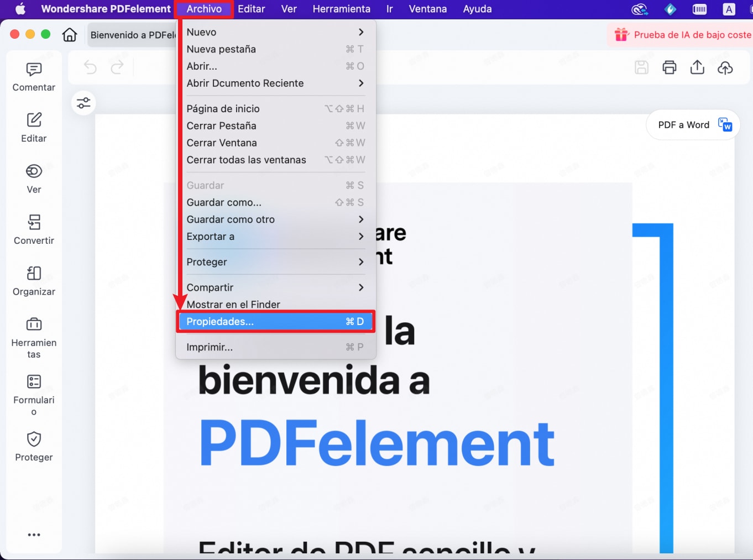
Task: Select the Herramientas sidebar icon
Action: pos(34,332)
